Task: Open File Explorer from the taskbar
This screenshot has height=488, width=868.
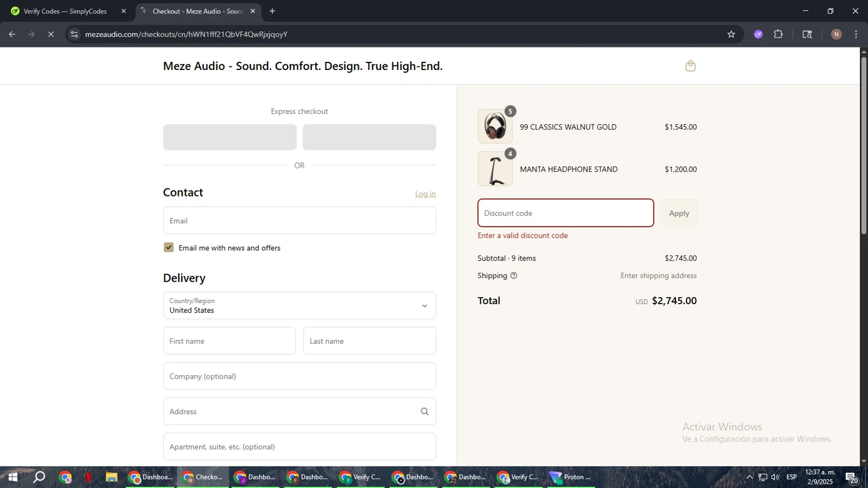Action: coord(112,477)
